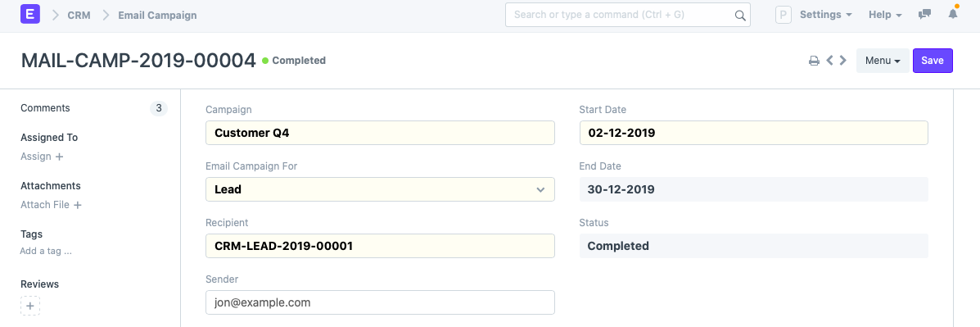The image size is (980, 327).
Task: Click Assign + in the sidebar
Action: (42, 157)
